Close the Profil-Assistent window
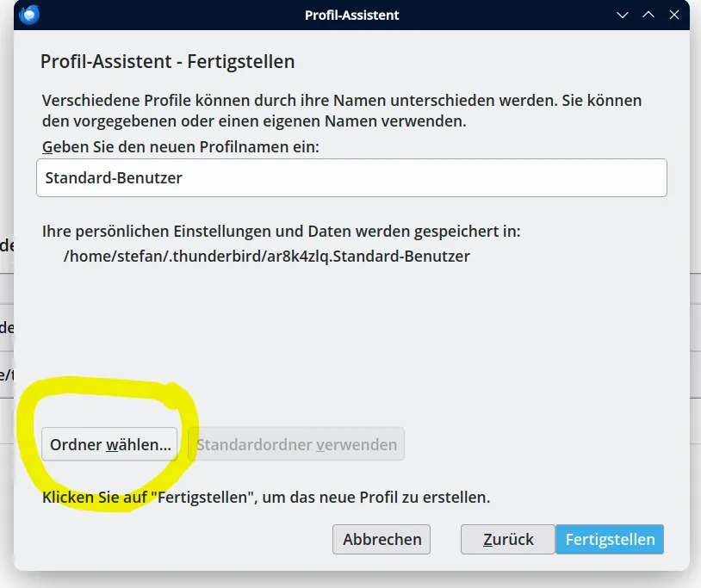This screenshot has width=701, height=588. [674, 15]
